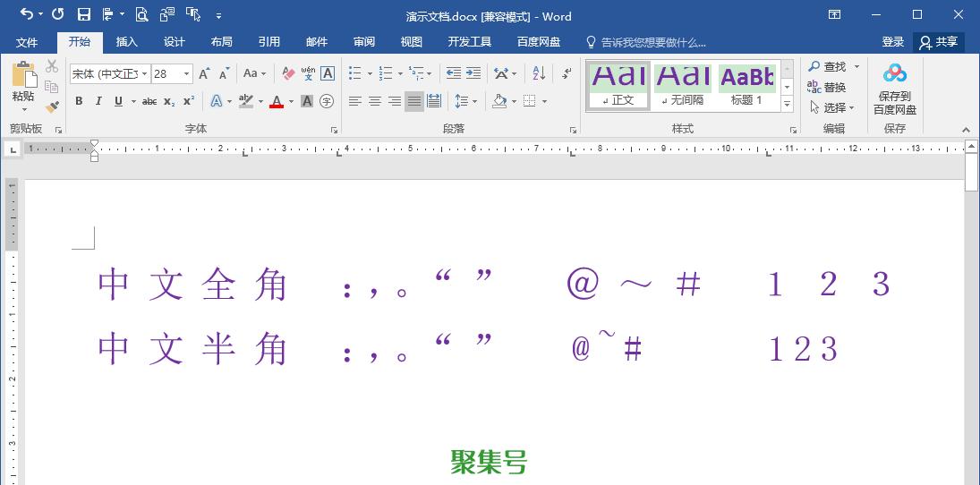Toggle Bold formatting

[79, 101]
